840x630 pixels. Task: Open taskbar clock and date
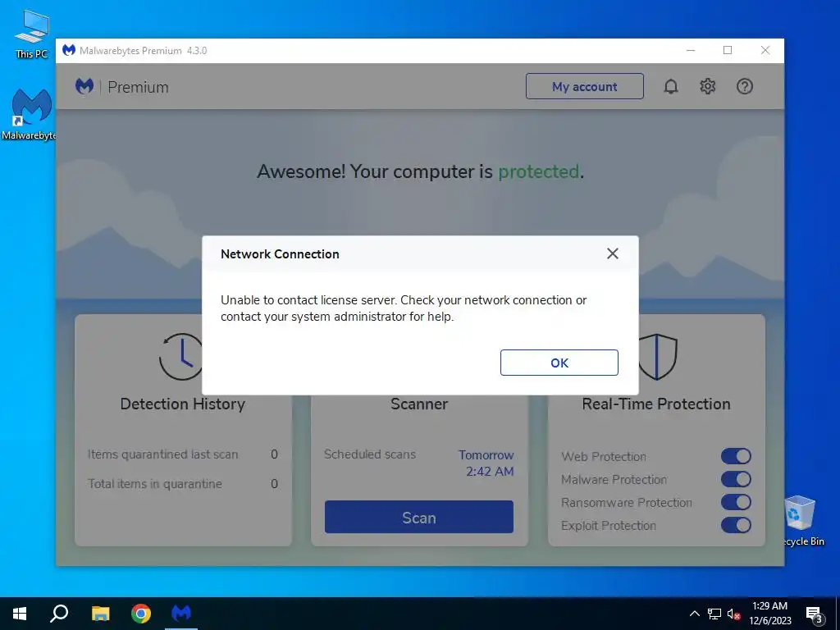[769, 614]
